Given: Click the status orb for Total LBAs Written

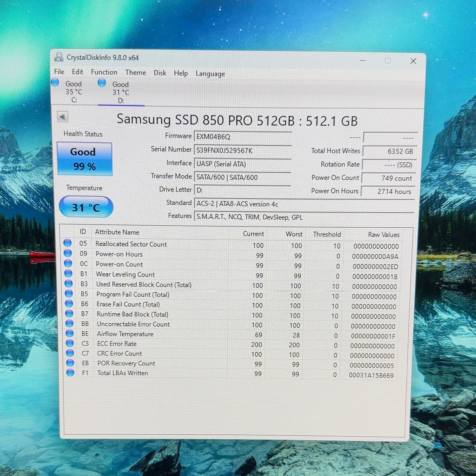Looking at the screenshot, I should pos(71,372).
